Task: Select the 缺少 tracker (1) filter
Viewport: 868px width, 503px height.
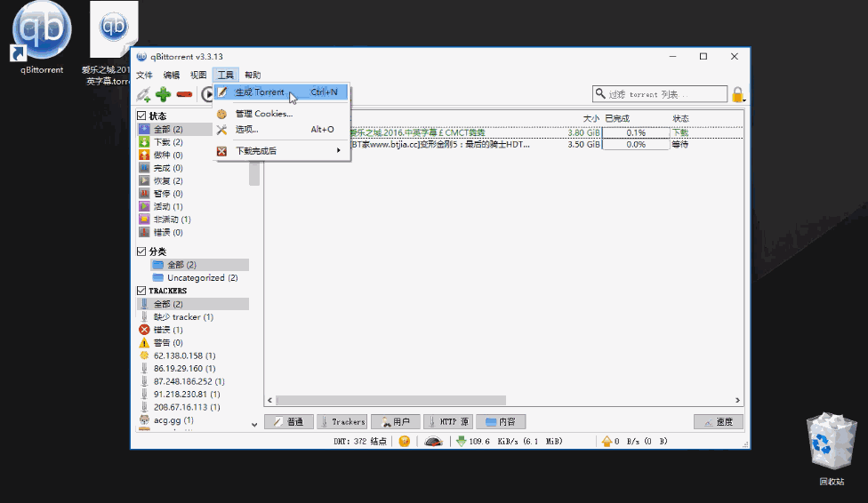Action: 176,317
